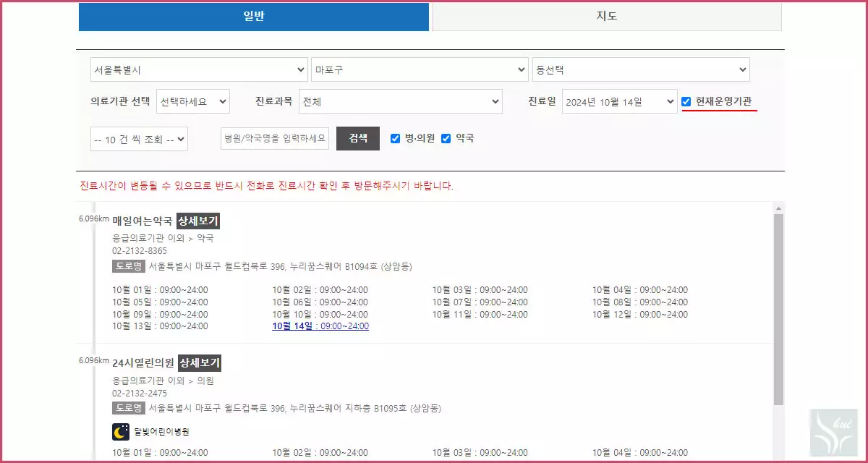Expand the 동선택 neighborhood dropdown

point(641,69)
